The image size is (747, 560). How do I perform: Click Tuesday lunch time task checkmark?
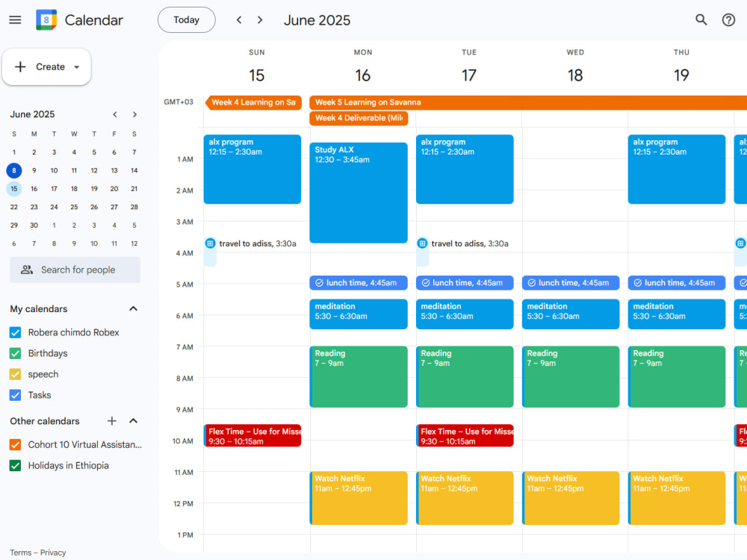click(x=426, y=283)
